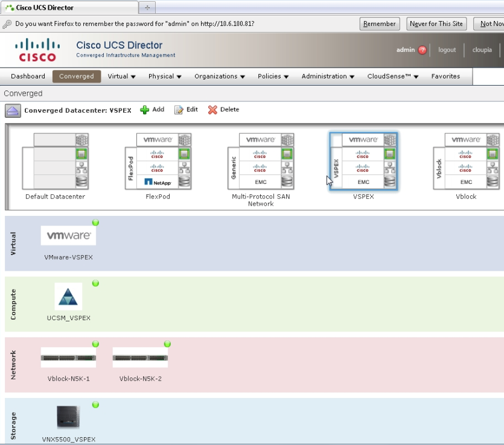
Task: Switch to the Dashboard tab
Action: pos(28,77)
